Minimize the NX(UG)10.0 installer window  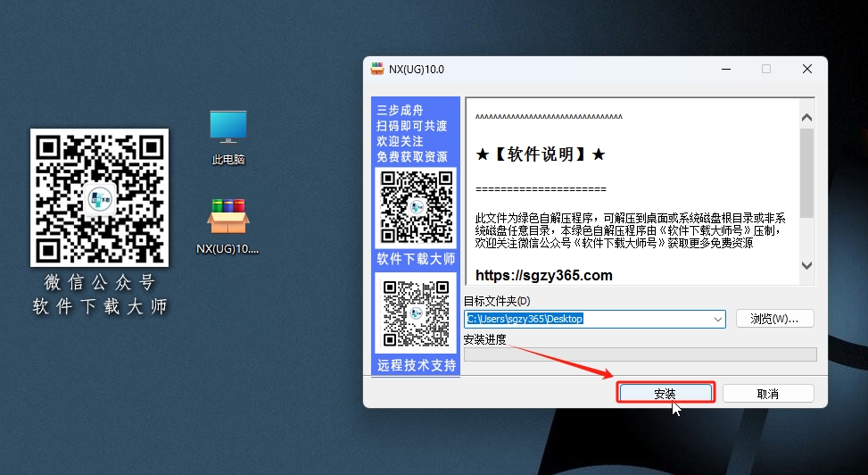(x=726, y=70)
